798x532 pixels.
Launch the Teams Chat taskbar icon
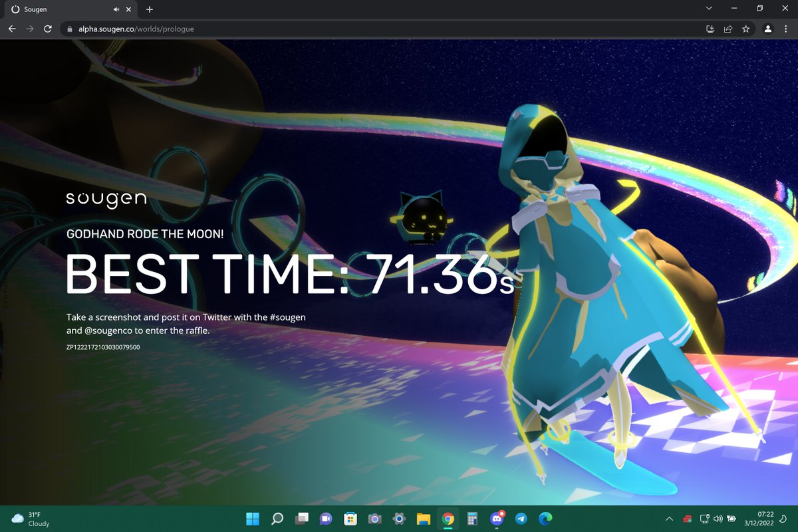326,519
